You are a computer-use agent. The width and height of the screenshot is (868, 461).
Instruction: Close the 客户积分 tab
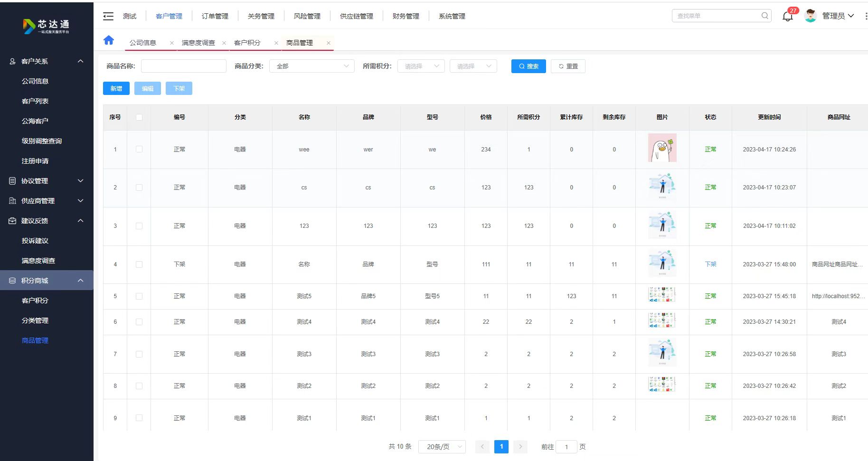coord(276,43)
